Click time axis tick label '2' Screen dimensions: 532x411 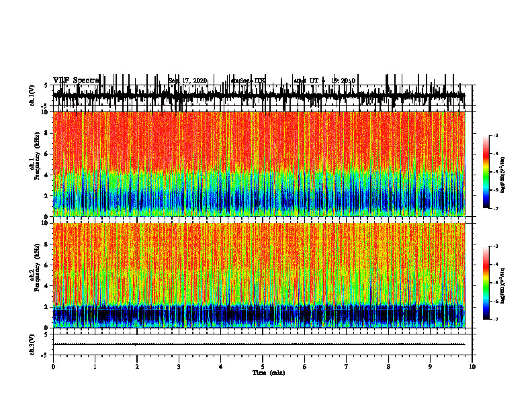point(137,367)
